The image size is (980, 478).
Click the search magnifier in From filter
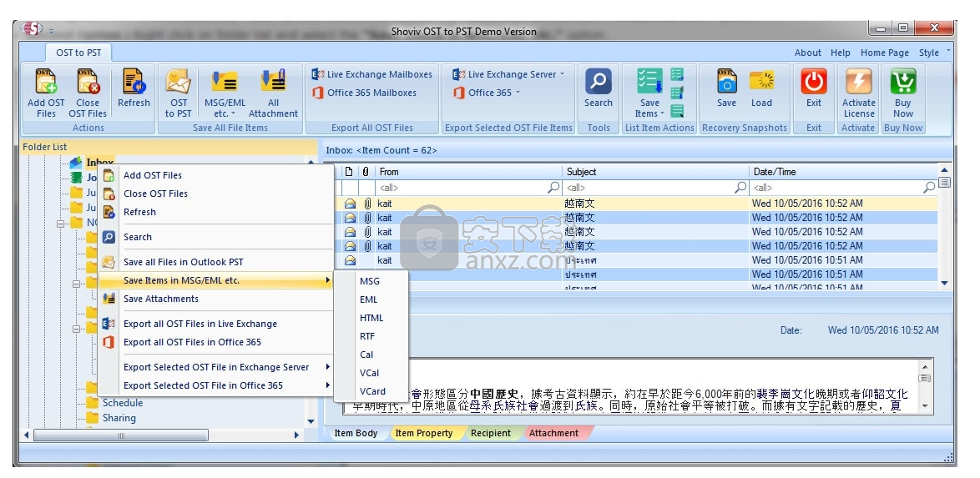click(x=553, y=187)
